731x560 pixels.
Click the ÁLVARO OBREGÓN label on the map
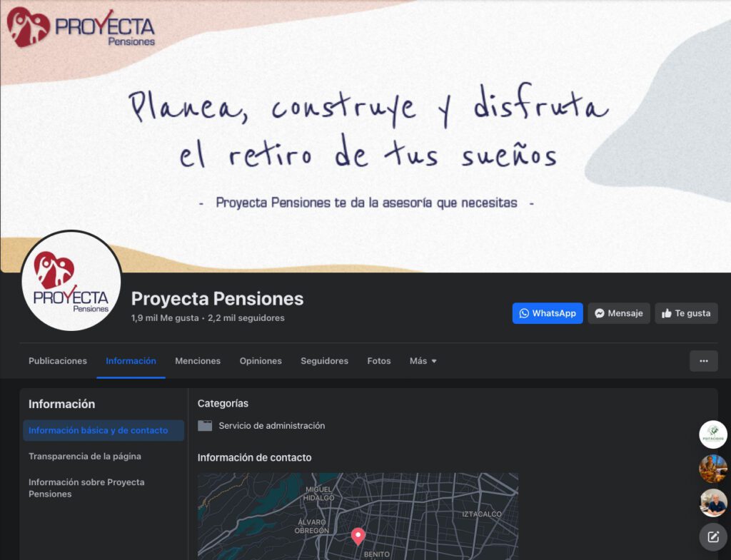pos(312,526)
